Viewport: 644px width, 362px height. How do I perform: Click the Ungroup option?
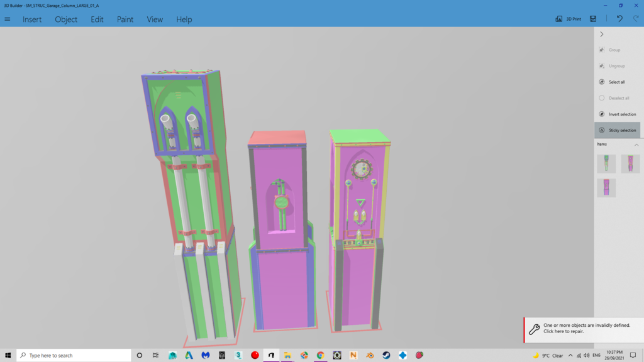click(x=616, y=66)
